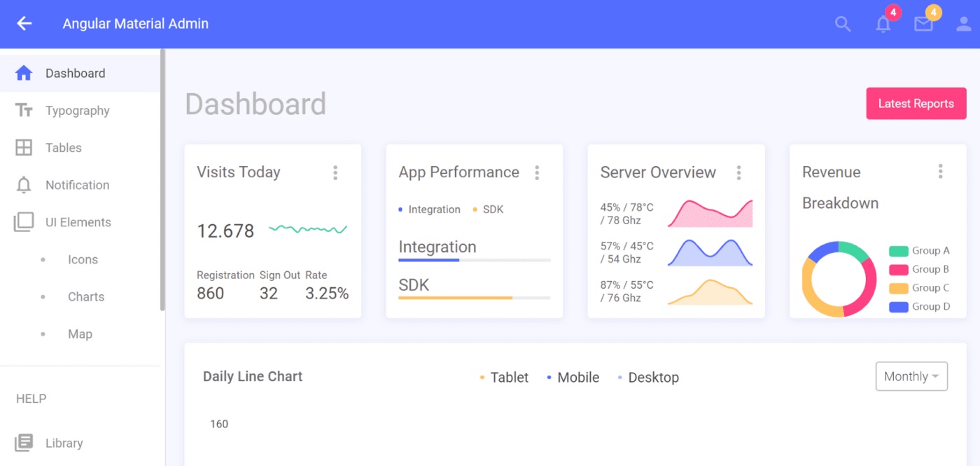The width and height of the screenshot is (980, 466).
Task: Click the Library icon under Help
Action: [24, 443]
